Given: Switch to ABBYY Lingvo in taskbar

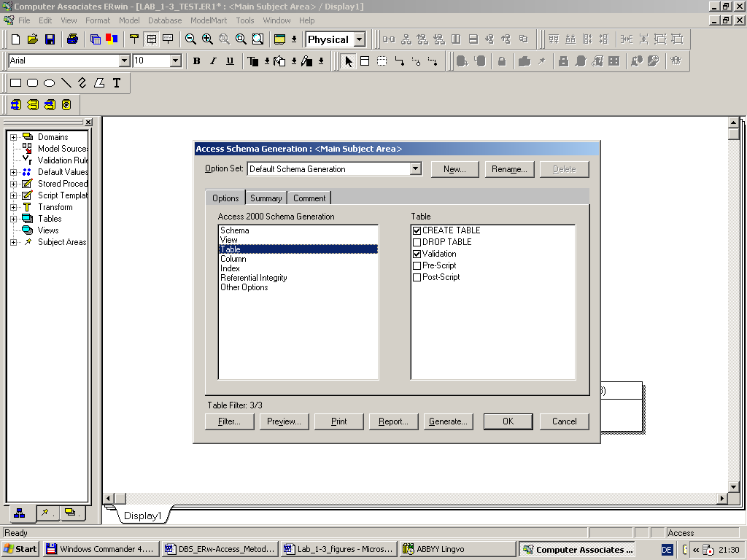Looking at the screenshot, I should coord(457,549).
